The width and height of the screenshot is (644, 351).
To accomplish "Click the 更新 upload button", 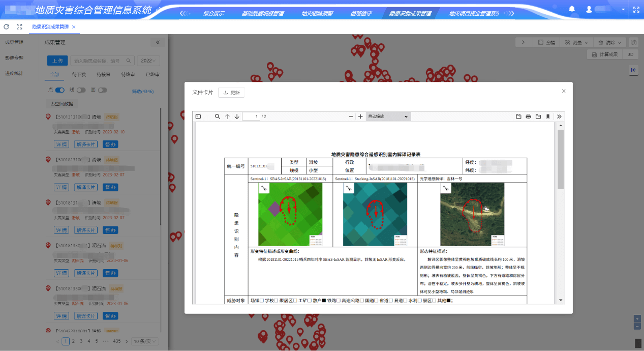I will pos(231,92).
